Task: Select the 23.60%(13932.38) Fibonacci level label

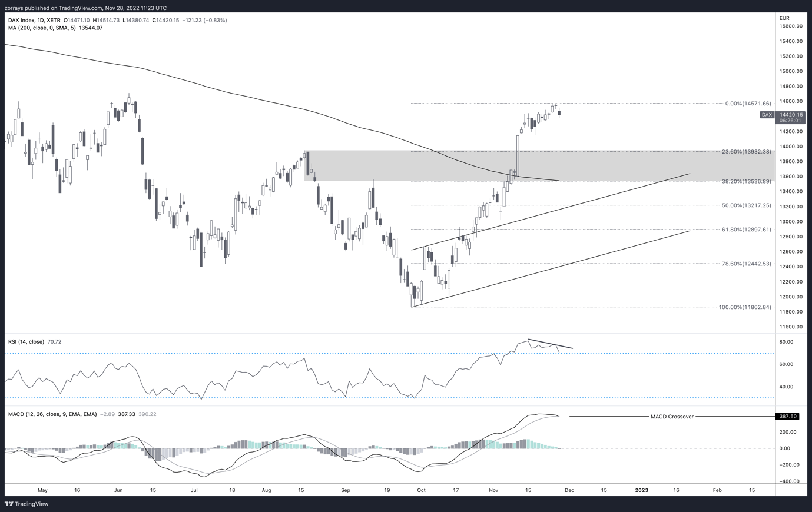Action: click(x=746, y=152)
